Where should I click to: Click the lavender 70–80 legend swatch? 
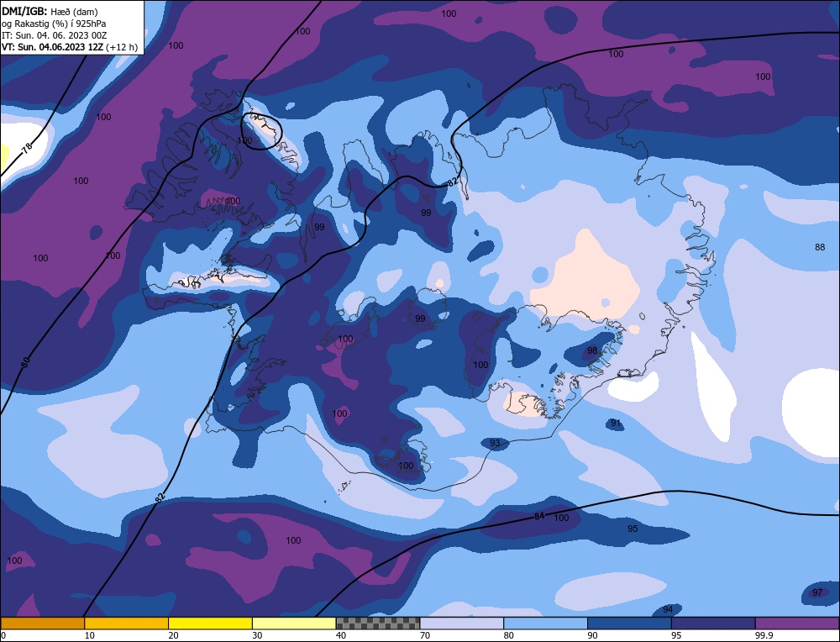(462, 624)
